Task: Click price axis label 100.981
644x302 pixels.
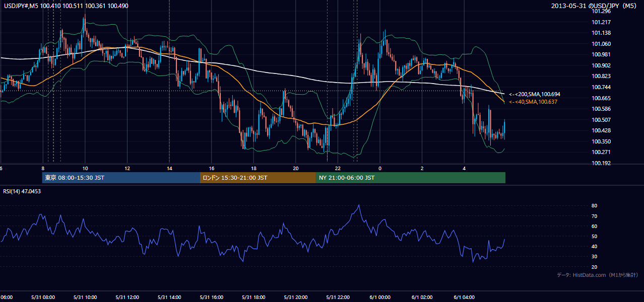Action: 601,54
